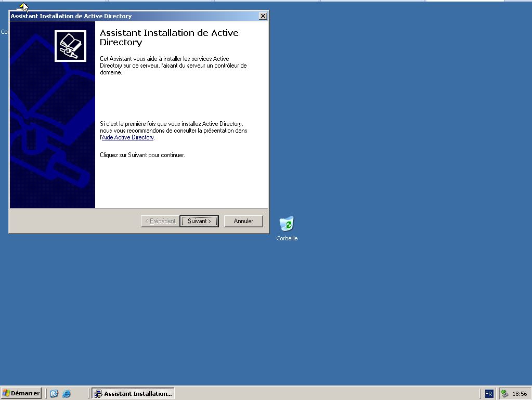Click the Précédent button

coord(160,221)
